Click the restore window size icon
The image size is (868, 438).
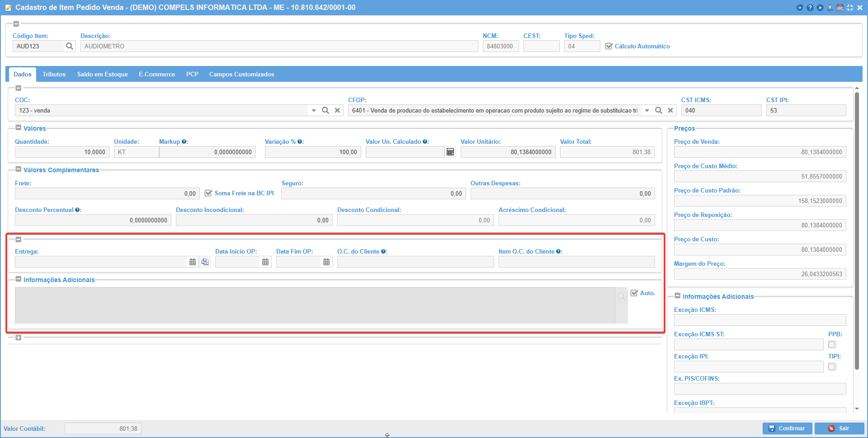pos(850,8)
